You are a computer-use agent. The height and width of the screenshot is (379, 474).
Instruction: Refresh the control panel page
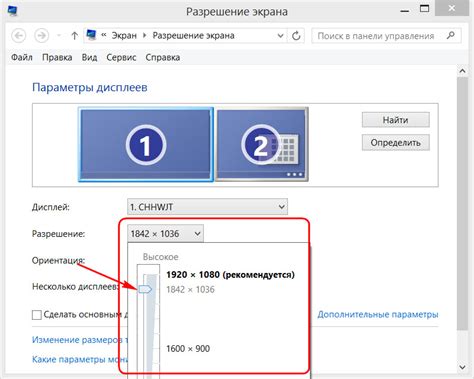(x=296, y=35)
